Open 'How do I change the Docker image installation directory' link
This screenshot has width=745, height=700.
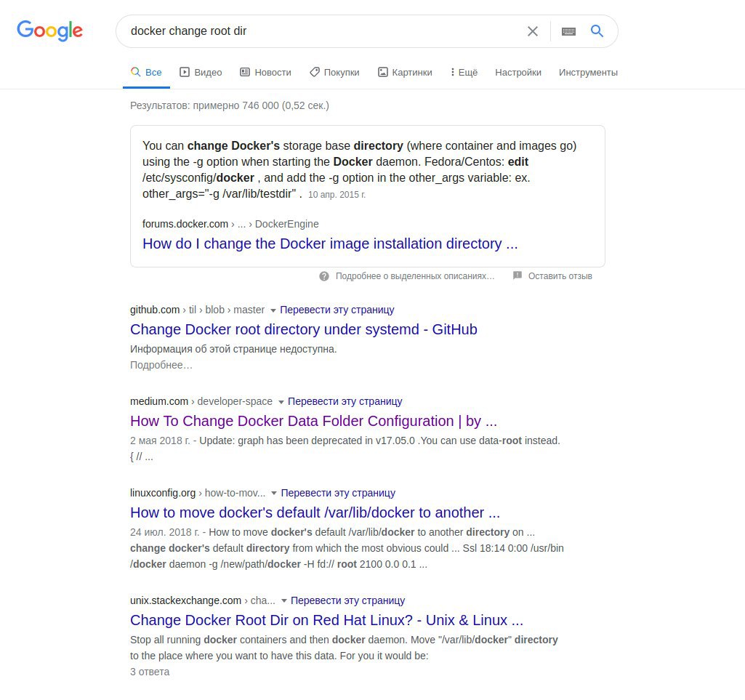point(330,244)
